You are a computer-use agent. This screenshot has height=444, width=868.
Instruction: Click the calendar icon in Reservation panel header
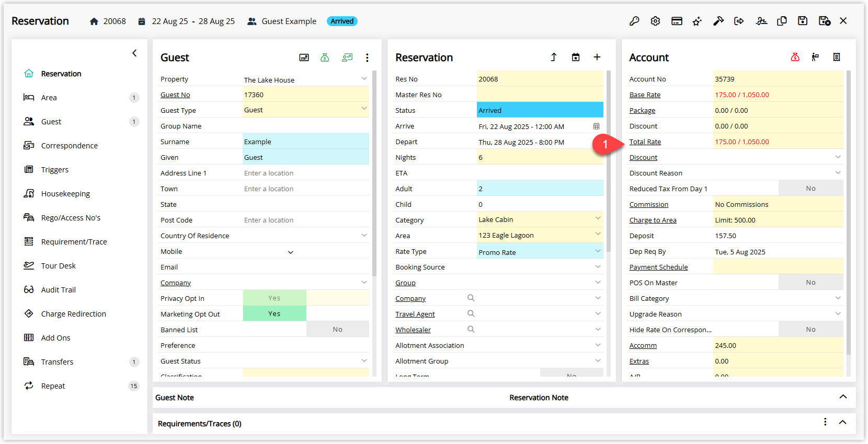576,57
